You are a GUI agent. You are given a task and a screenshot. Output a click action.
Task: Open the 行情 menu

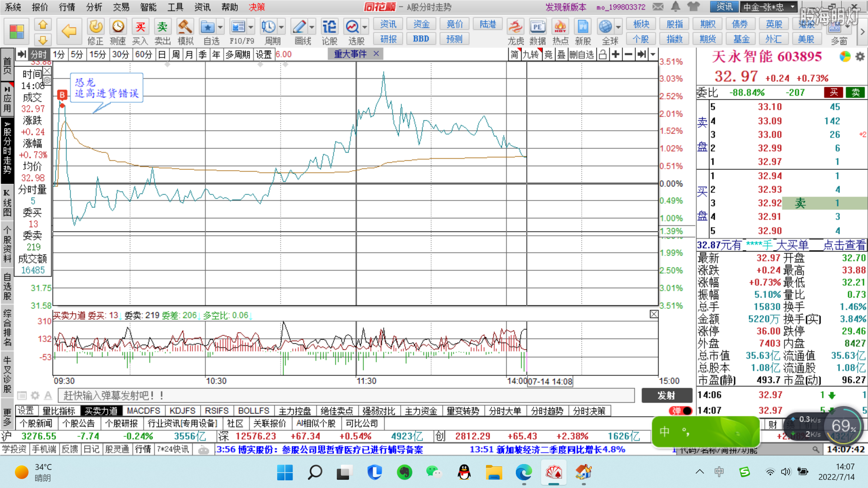(x=67, y=7)
